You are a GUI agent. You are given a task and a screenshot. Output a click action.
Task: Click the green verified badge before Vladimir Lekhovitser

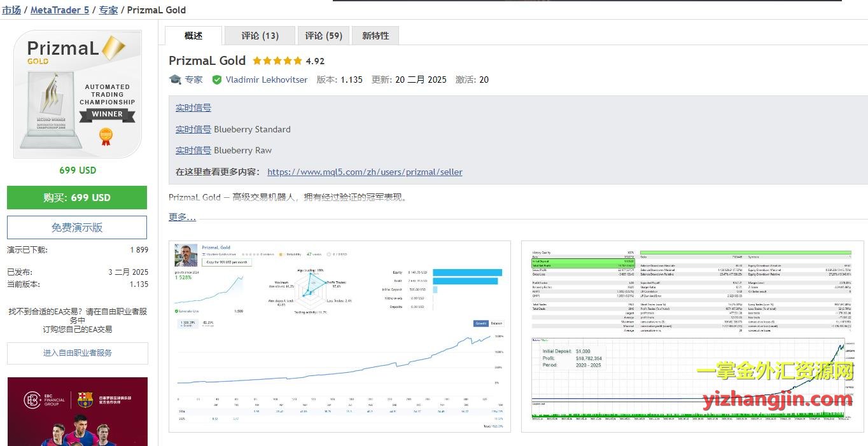click(x=217, y=80)
